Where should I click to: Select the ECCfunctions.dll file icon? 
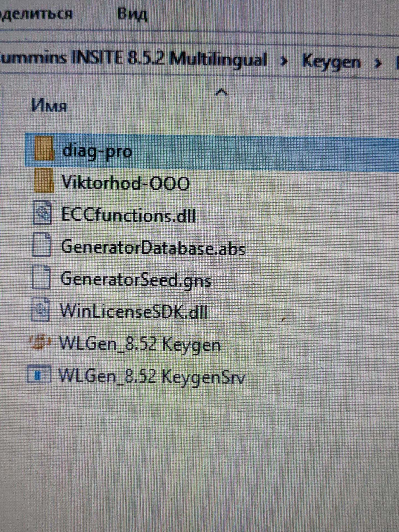pos(42,213)
